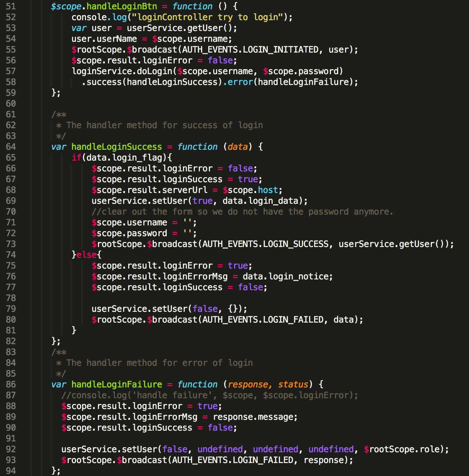
Task: Click comment "The handler method for success of login"
Action: [x=165, y=125]
